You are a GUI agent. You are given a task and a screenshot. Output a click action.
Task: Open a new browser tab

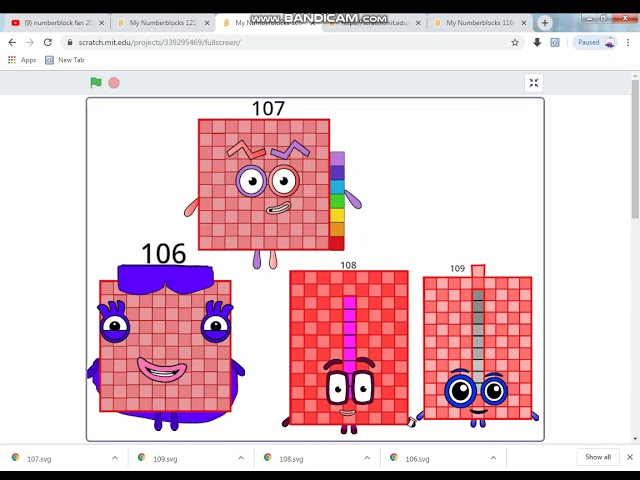coord(544,23)
